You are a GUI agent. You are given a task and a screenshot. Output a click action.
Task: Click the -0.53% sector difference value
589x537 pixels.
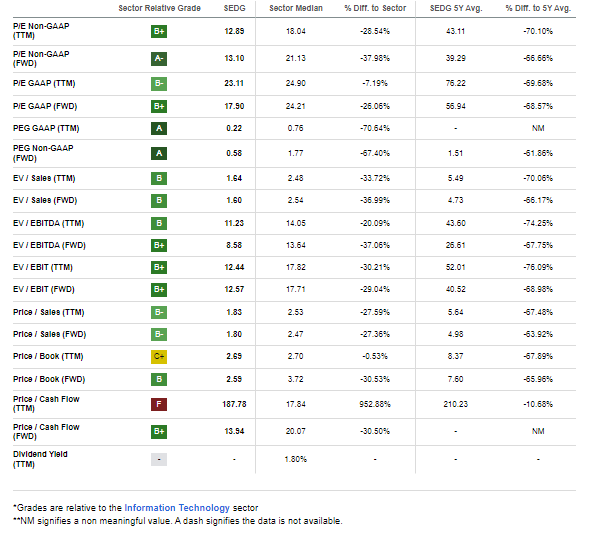coord(375,356)
